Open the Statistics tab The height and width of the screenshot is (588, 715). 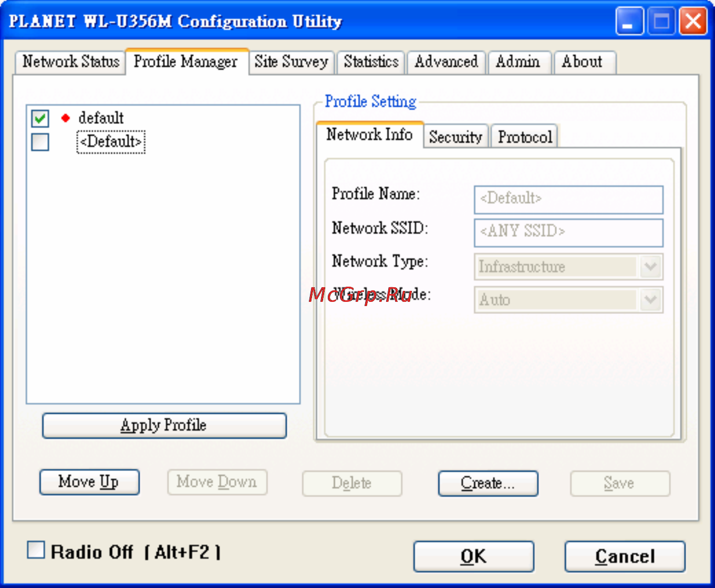coord(371,62)
